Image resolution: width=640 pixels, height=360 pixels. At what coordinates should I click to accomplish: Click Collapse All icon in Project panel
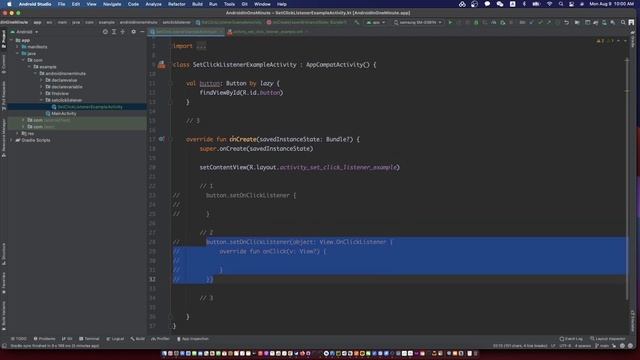tap(122, 31)
